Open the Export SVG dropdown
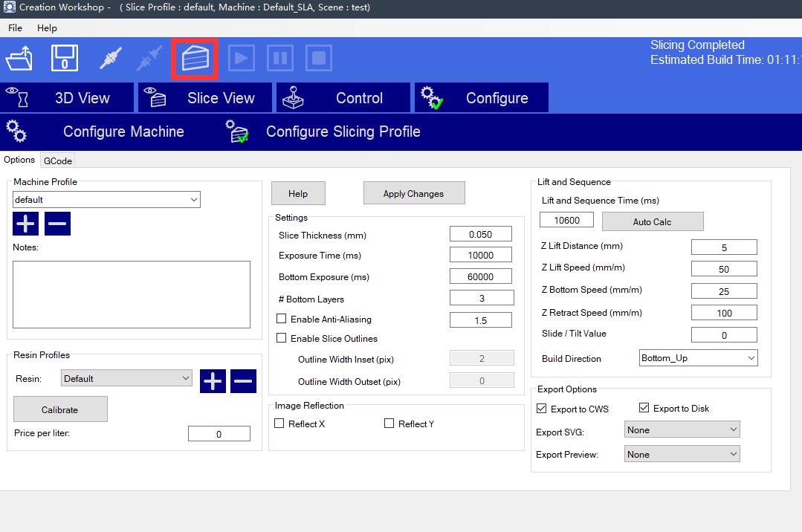Screen dimensions: 802x532 (x=682, y=429)
